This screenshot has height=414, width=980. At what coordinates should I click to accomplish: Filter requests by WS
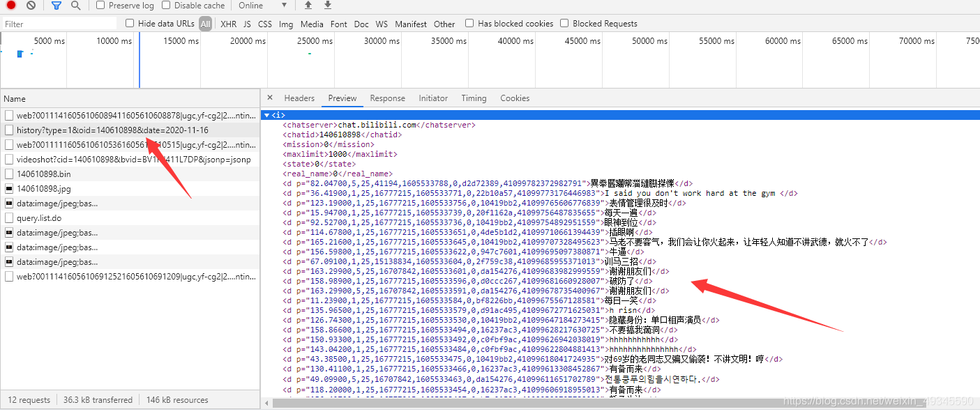point(382,24)
